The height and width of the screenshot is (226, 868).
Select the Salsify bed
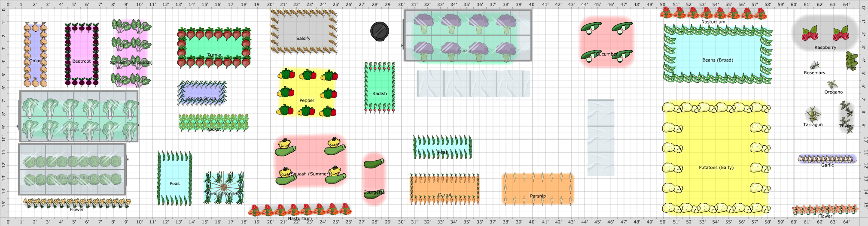304,32
